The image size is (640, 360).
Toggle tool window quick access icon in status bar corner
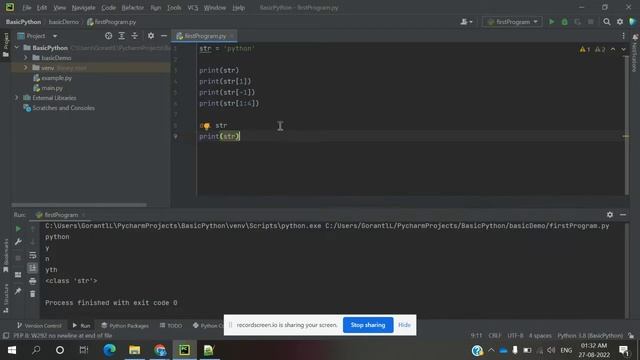[x=6, y=336]
